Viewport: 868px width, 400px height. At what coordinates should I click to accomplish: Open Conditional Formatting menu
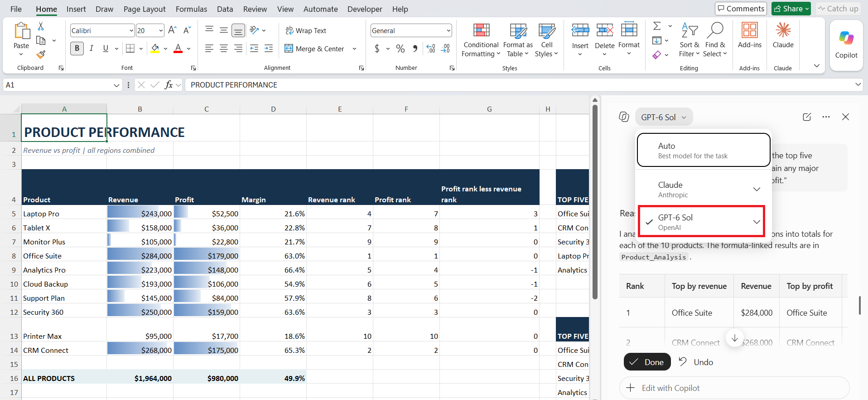481,40
